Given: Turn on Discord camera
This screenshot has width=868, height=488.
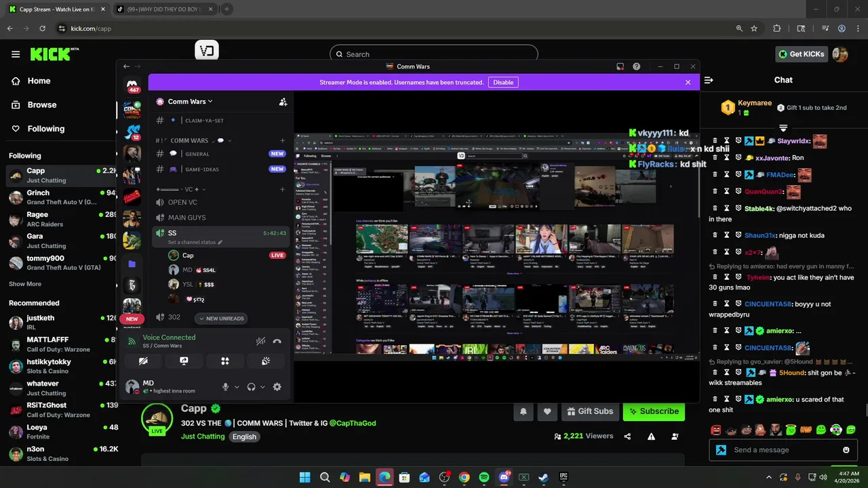Looking at the screenshot, I should 143,361.
